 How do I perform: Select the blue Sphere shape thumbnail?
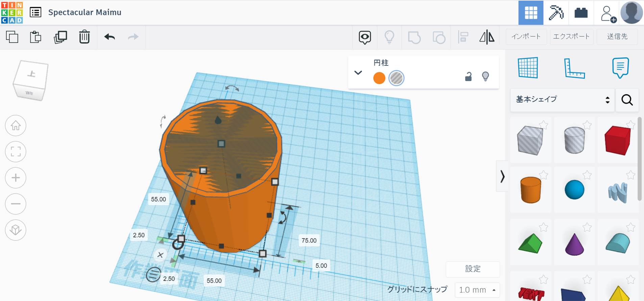point(574,190)
